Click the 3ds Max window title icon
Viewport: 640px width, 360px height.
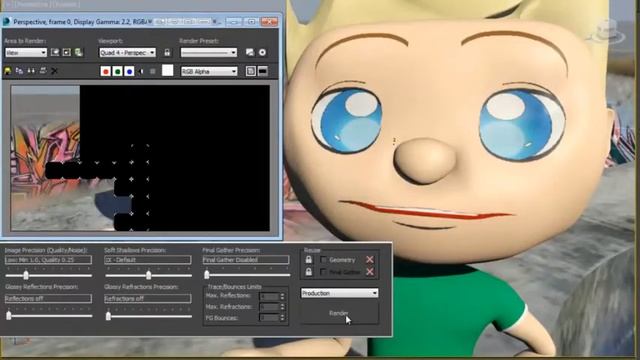pos(6,22)
